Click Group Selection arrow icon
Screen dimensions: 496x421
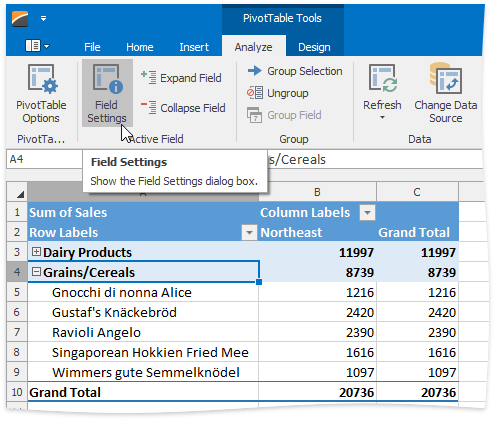pos(255,71)
